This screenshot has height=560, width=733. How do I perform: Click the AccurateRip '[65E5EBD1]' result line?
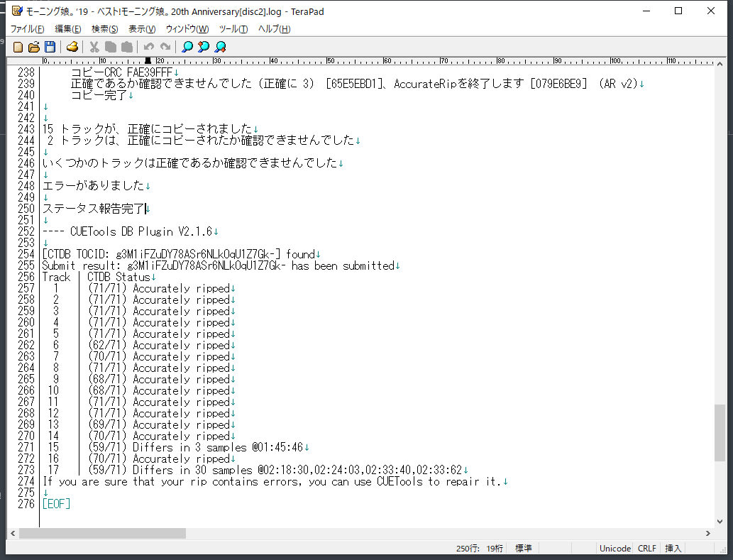click(x=358, y=84)
